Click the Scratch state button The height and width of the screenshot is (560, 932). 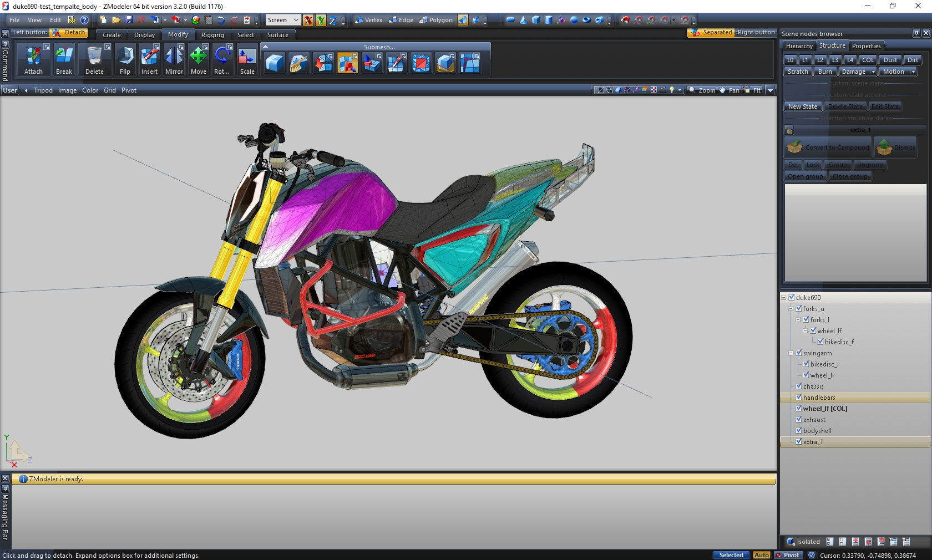click(798, 72)
